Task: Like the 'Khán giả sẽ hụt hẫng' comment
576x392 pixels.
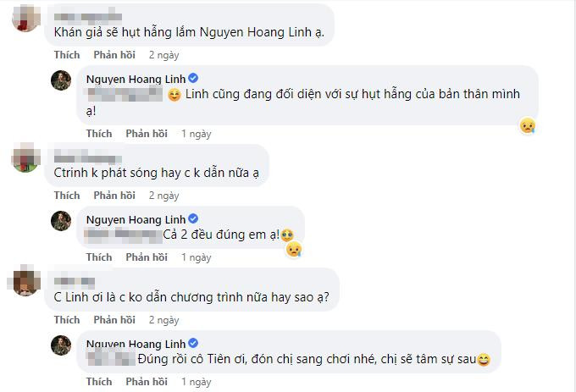Action: point(67,55)
